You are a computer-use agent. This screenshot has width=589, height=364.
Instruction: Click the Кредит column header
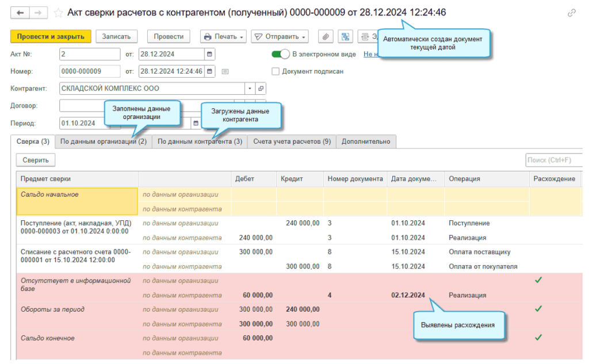(x=300, y=179)
